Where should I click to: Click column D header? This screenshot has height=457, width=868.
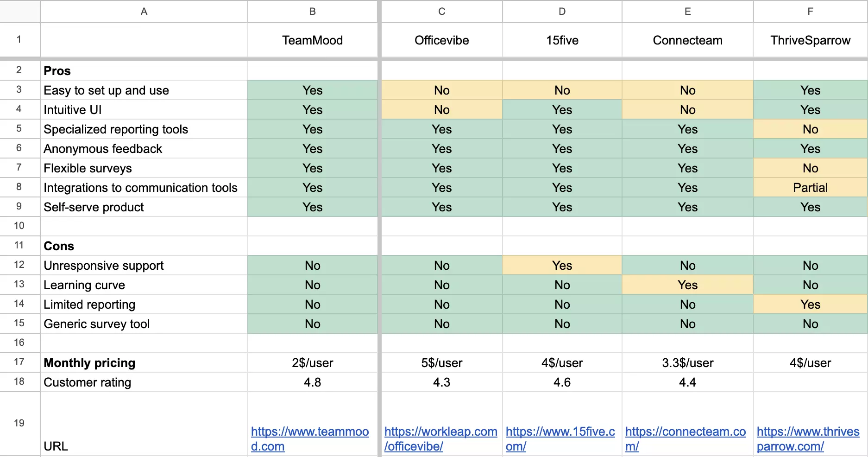coord(562,12)
